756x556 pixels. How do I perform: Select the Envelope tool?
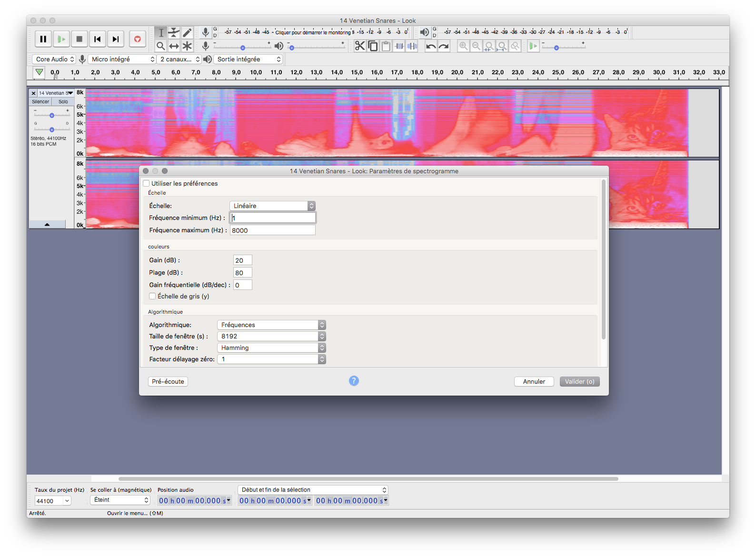(x=174, y=32)
